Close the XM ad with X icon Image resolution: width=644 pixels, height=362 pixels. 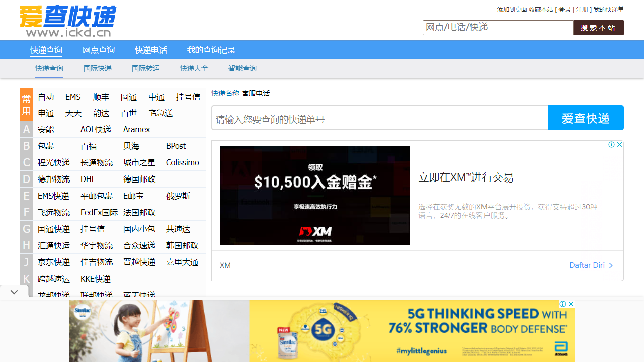pyautogui.click(x=620, y=145)
